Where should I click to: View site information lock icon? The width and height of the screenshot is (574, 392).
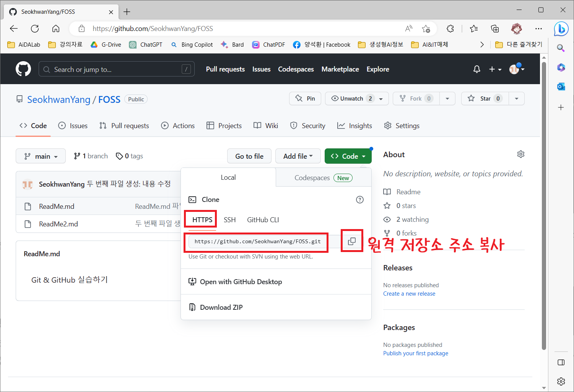81,29
